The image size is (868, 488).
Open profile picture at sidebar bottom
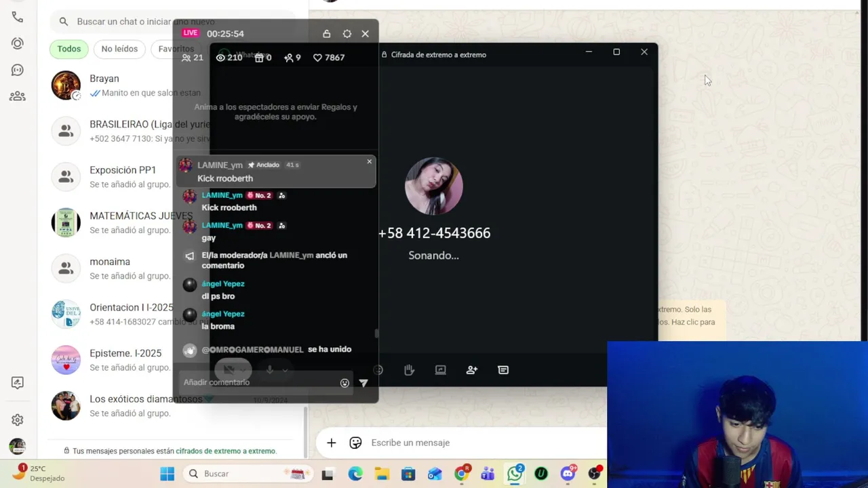click(18, 447)
